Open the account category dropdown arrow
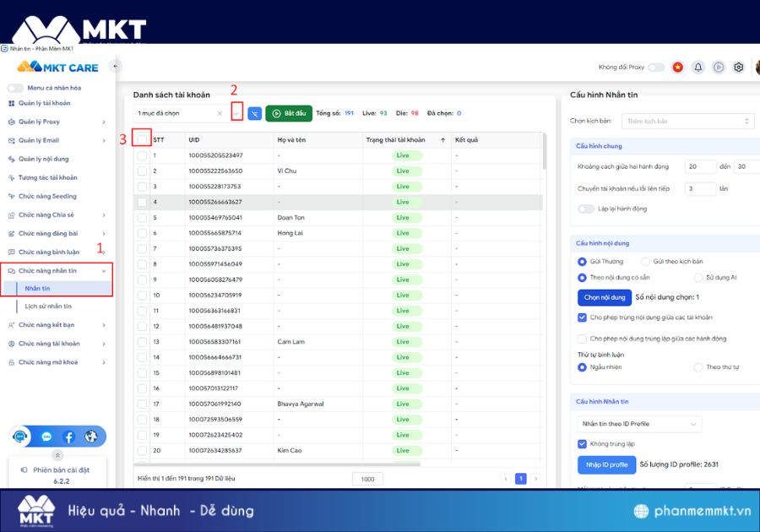The width and height of the screenshot is (760, 532). [236, 113]
